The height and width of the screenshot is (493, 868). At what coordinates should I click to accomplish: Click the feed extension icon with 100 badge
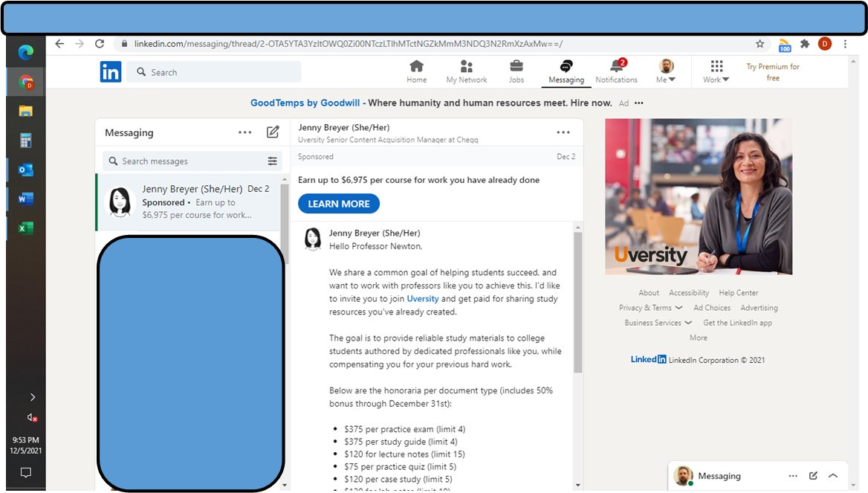(785, 45)
